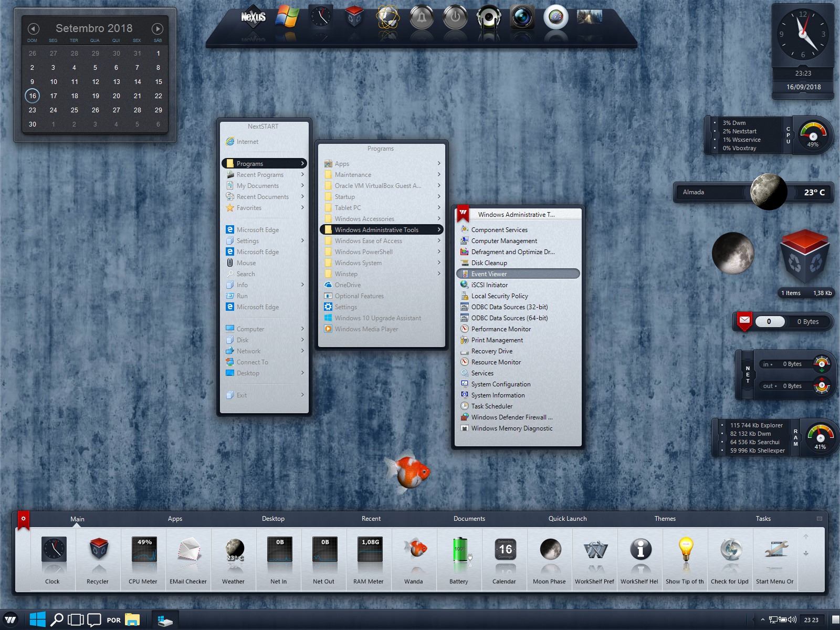Click the camera lens icon in top dock
840x630 pixels.
click(522, 17)
